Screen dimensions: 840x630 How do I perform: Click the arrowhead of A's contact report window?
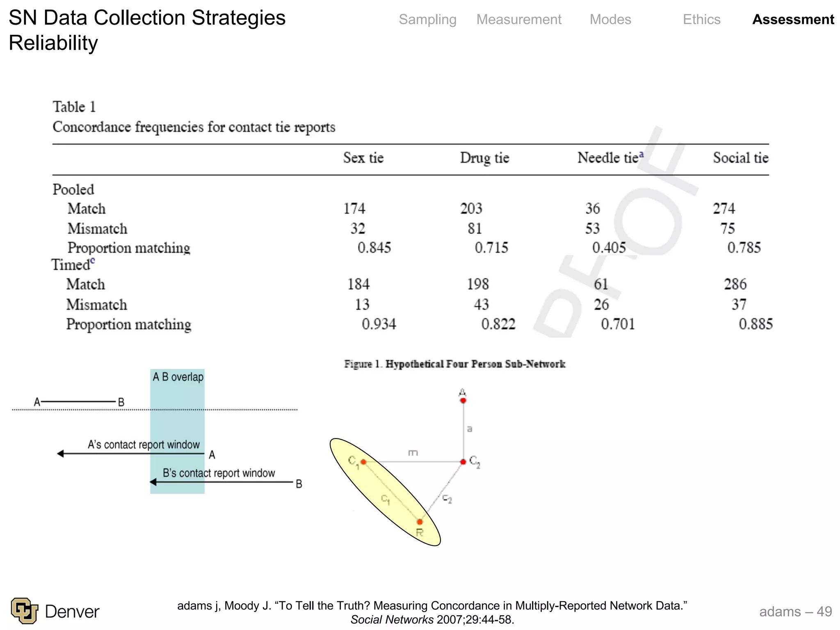[61, 454]
